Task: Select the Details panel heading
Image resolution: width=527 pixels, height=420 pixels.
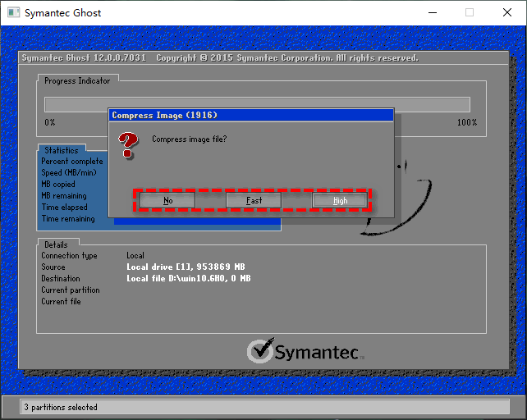Action: (x=57, y=244)
